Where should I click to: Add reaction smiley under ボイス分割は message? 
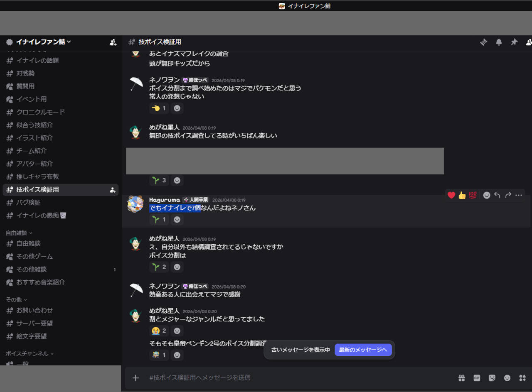pos(177,267)
